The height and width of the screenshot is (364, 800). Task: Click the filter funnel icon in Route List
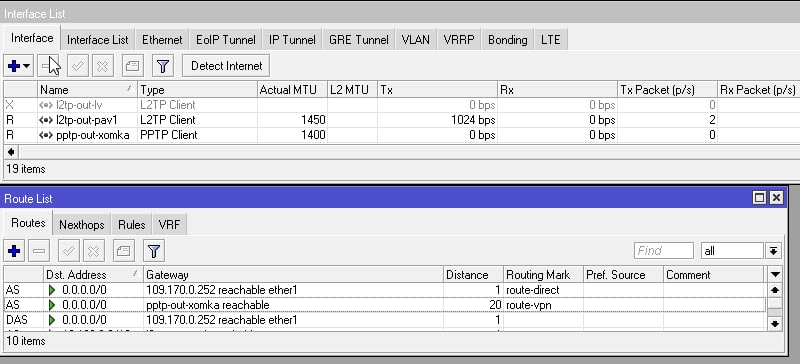(x=154, y=251)
